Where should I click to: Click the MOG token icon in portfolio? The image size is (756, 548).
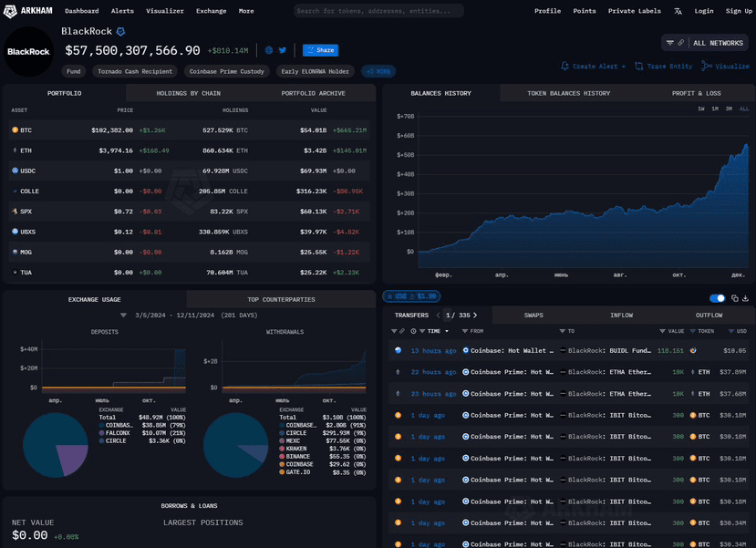tap(15, 252)
